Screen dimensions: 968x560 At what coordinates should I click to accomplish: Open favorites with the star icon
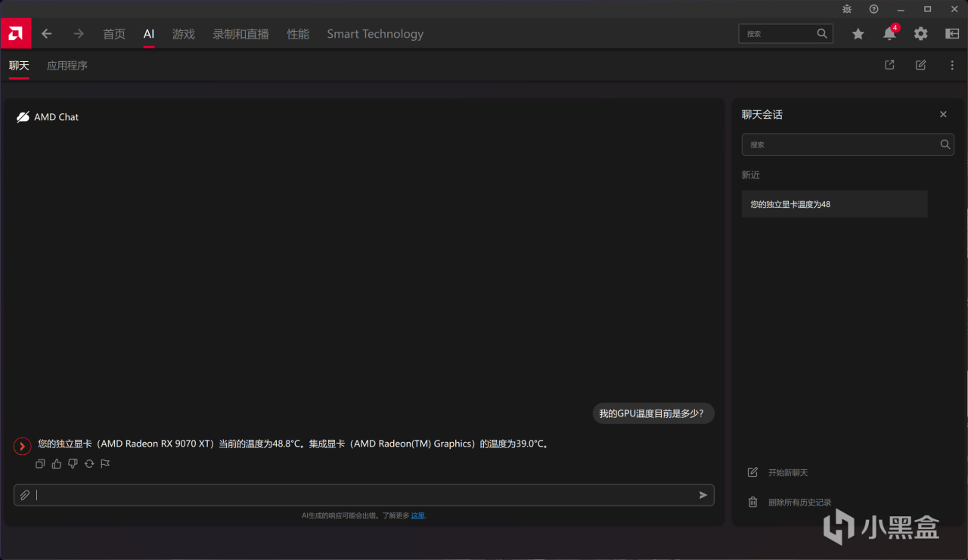pos(858,34)
